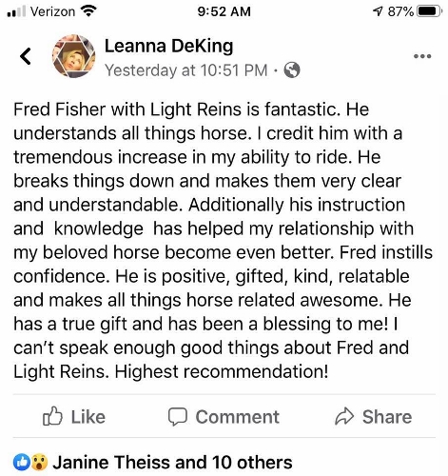
Task: Tap the blue like reaction emoji
Action: click(x=22, y=463)
